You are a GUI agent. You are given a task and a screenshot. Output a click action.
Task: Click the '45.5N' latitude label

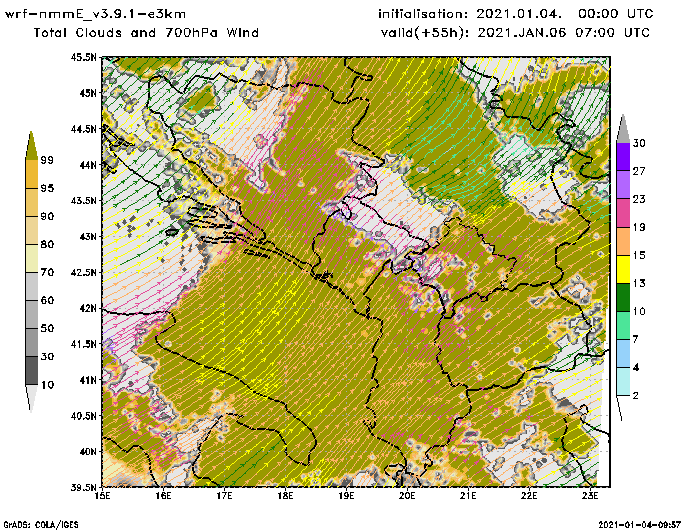[83, 57]
